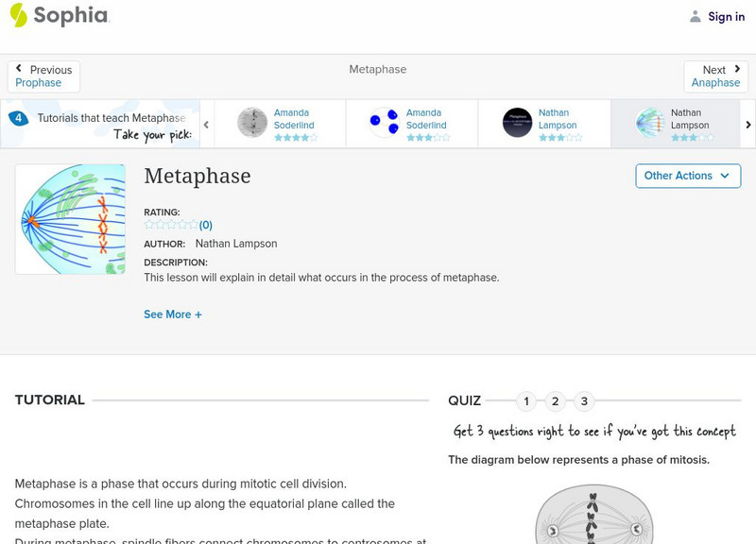Expand description with See More
The image size is (756, 544).
[x=173, y=314]
